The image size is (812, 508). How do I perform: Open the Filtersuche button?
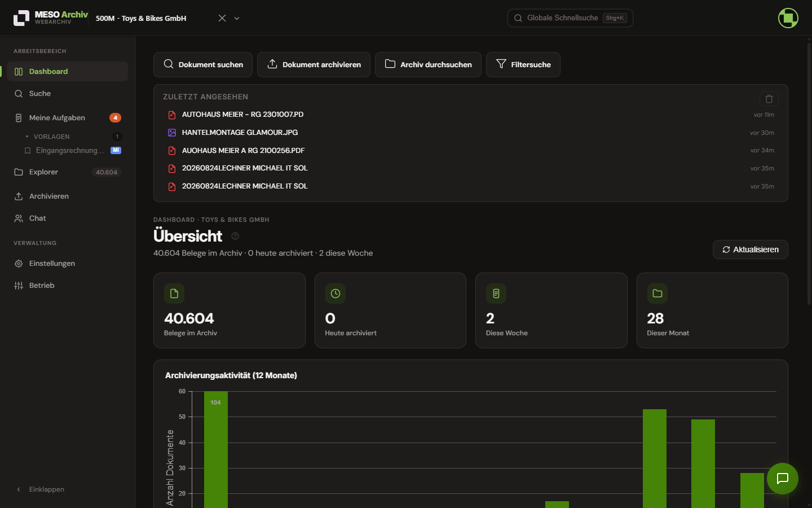click(x=523, y=64)
